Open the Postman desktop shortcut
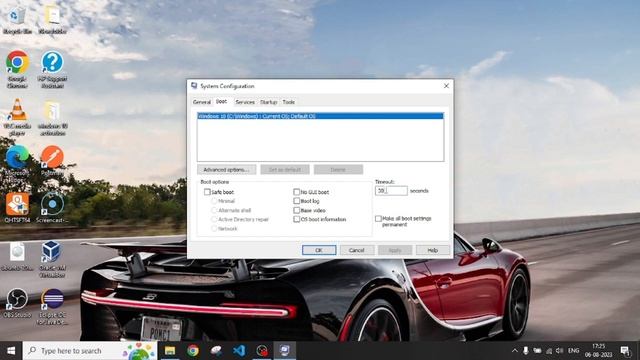This screenshot has height=360, width=640. (52, 160)
